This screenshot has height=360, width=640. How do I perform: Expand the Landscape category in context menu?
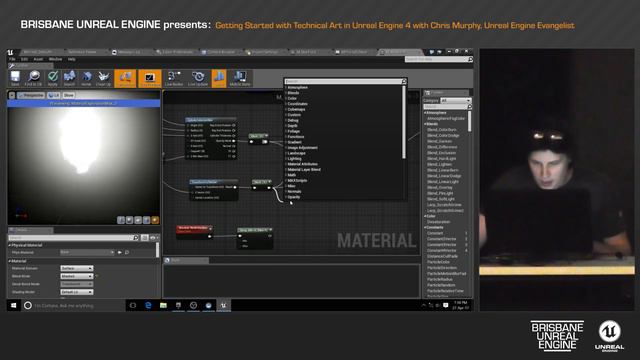296,153
